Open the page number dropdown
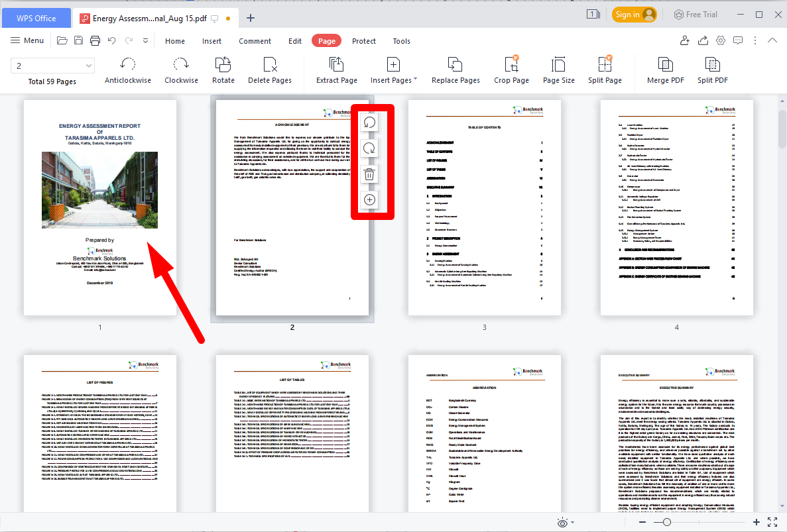This screenshot has width=787, height=532. coord(89,66)
